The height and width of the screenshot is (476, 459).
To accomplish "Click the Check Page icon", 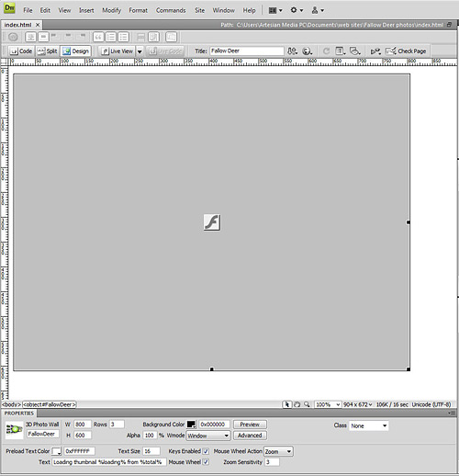I will pyautogui.click(x=390, y=51).
